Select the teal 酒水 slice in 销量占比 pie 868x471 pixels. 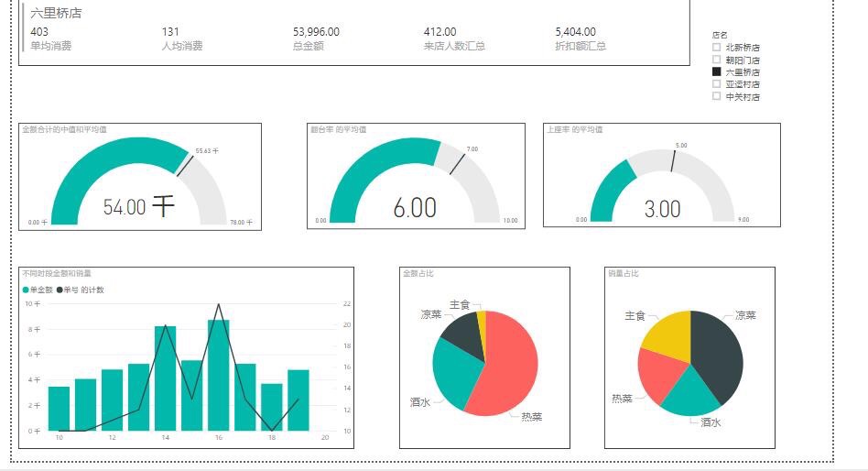691,393
